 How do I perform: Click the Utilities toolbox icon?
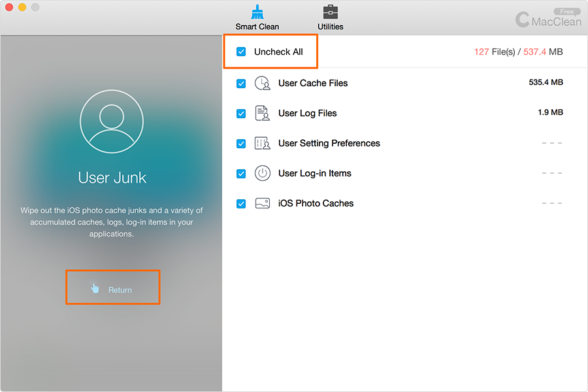331,12
